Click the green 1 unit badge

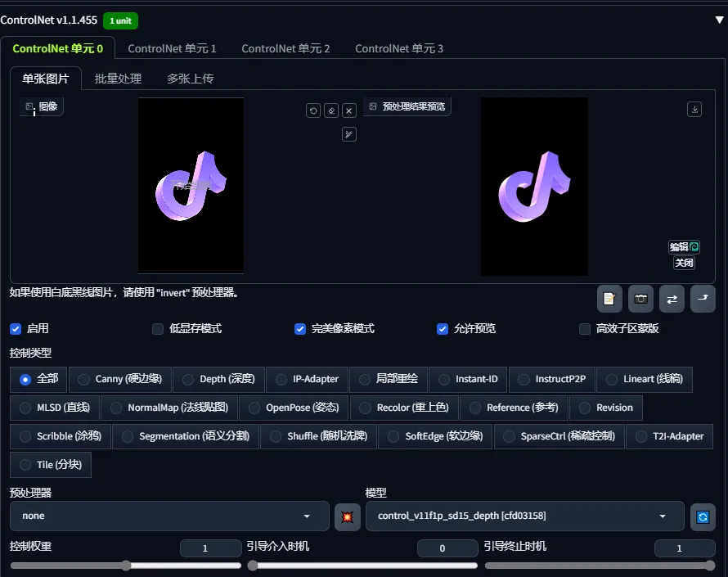tap(121, 21)
